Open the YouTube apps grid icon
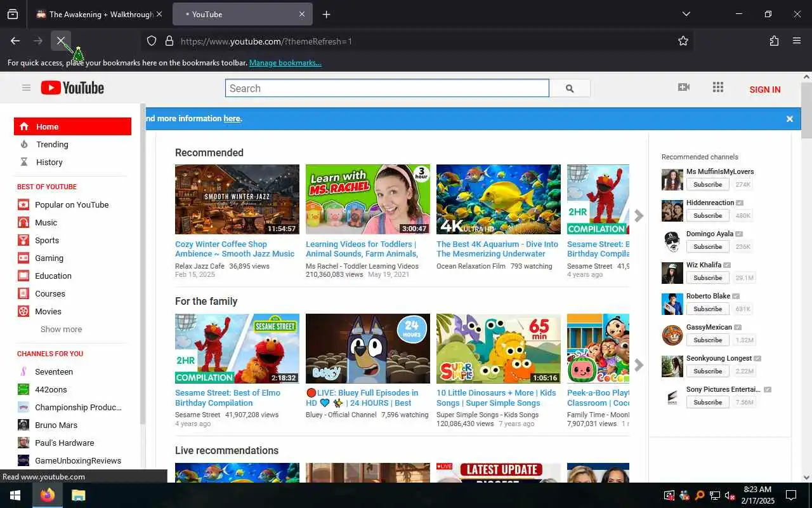Screen dimensions: 812x508 point(718,87)
